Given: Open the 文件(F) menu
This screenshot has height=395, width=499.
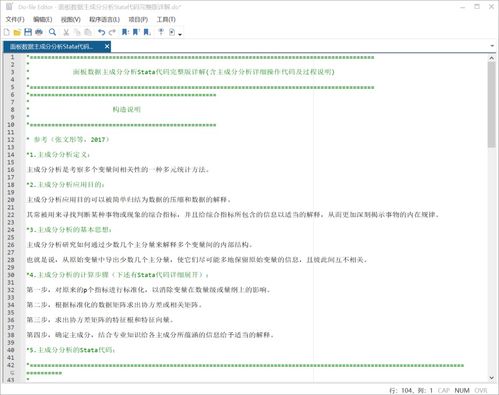Looking at the screenshot, I should coord(15,20).
